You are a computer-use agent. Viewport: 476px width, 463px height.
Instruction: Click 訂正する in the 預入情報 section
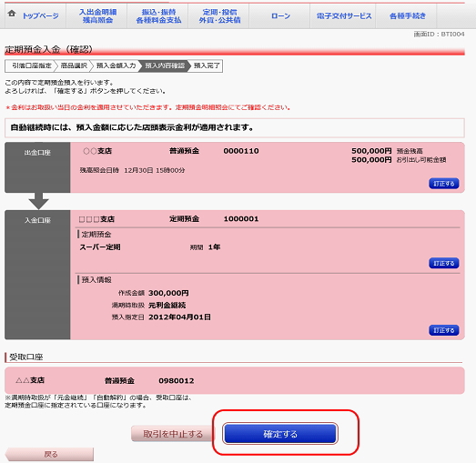tap(443, 330)
